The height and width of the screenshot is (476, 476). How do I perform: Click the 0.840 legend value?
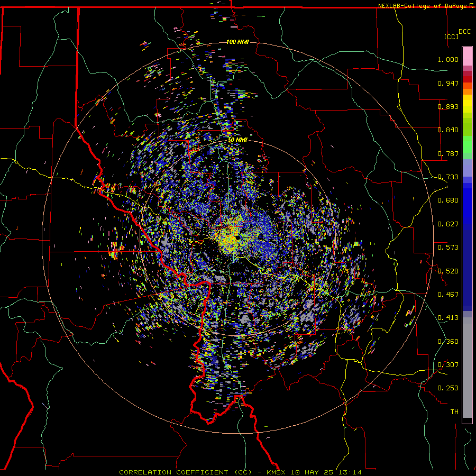(448, 130)
